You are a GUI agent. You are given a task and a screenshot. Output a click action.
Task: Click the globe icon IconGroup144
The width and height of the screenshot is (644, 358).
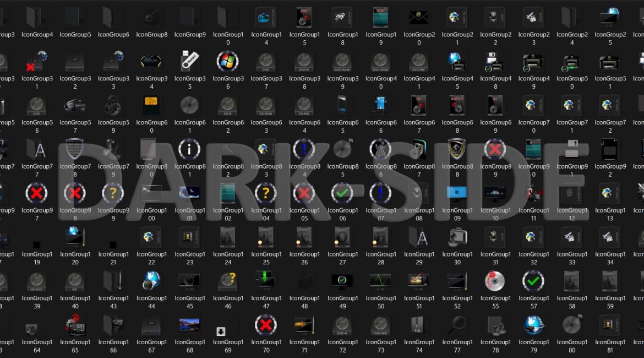coord(151,281)
